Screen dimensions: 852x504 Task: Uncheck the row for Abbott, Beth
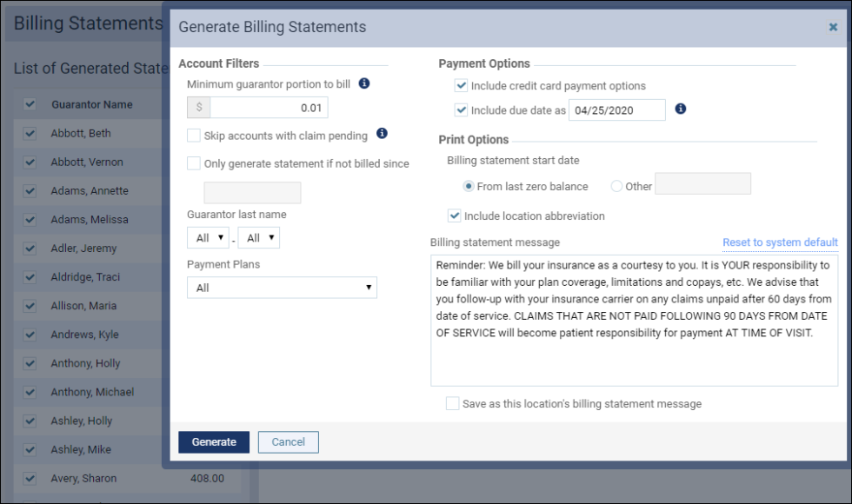pos(29,132)
